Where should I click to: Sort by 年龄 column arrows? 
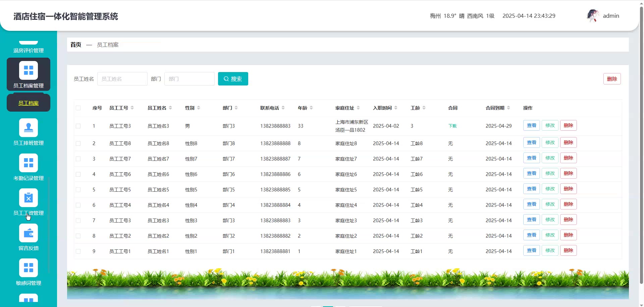coord(311,108)
